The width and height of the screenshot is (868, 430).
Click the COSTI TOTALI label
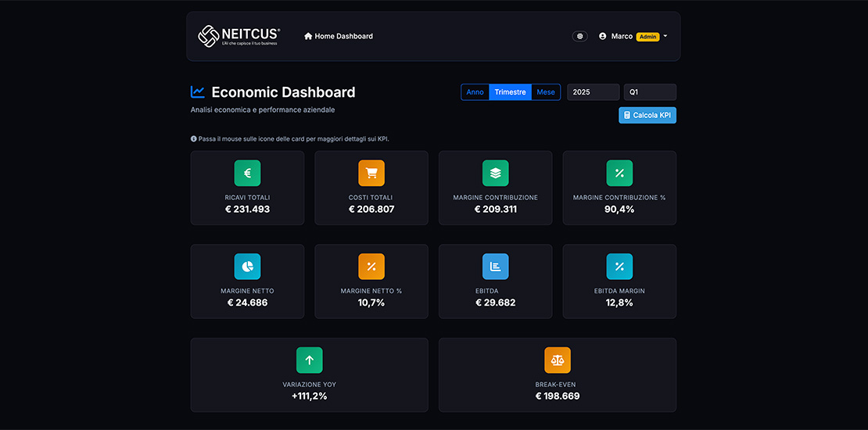371,198
